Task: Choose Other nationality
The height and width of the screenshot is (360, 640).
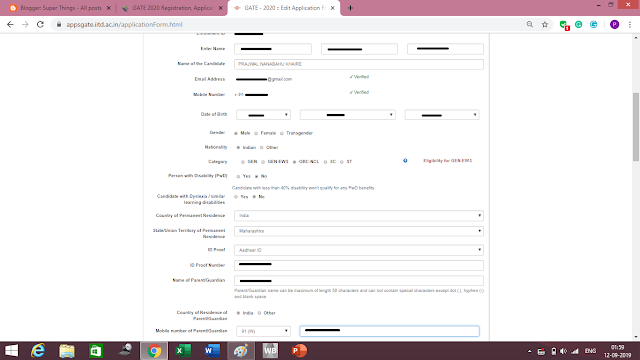Action: click(x=262, y=148)
